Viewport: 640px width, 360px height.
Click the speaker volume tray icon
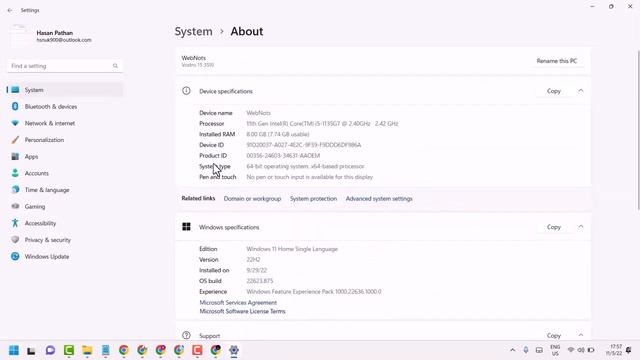[x=581, y=350]
